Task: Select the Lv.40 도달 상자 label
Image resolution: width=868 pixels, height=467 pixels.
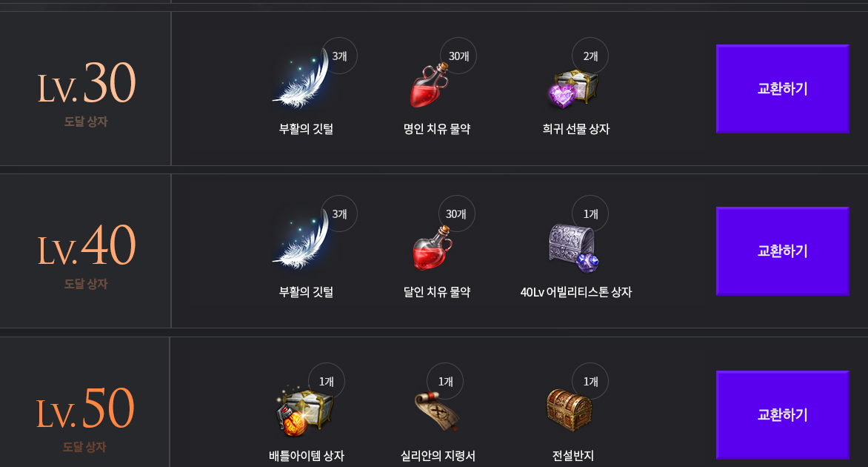Action: [x=86, y=284]
